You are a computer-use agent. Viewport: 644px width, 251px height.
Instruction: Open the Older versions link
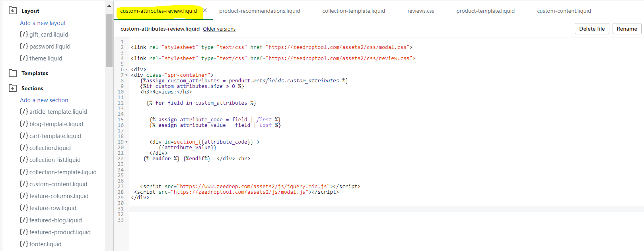pos(219,29)
